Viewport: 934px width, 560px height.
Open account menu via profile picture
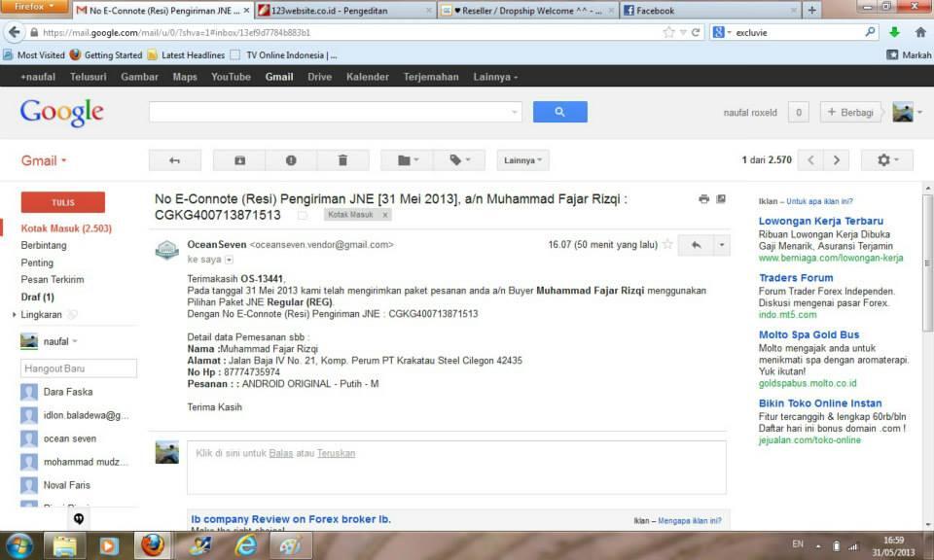[x=907, y=113]
